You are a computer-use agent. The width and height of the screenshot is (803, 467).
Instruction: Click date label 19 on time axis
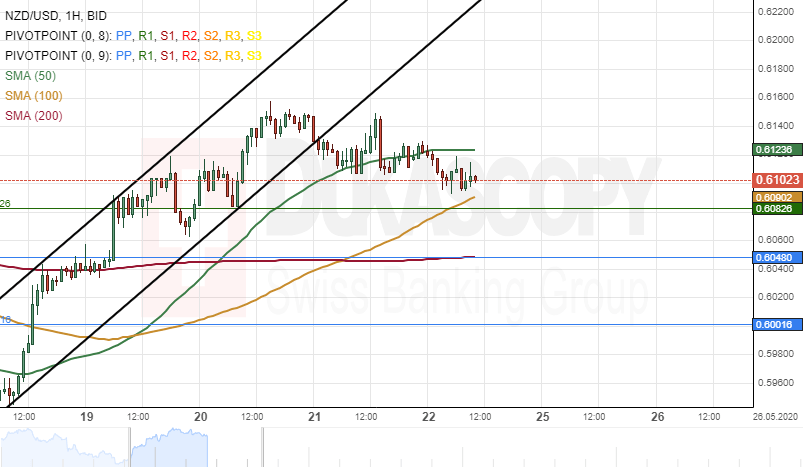click(x=87, y=417)
